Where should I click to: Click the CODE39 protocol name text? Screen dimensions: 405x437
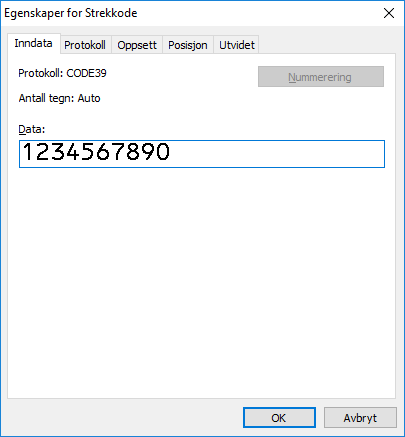pos(87,73)
